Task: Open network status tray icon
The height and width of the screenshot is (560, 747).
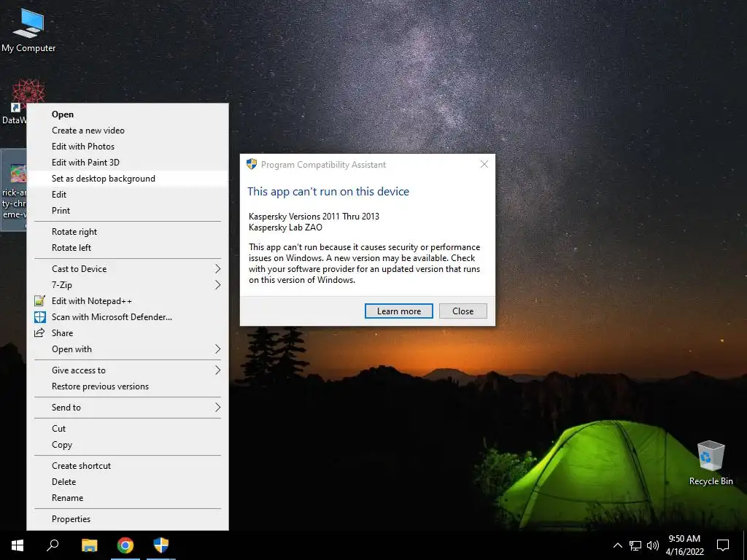Action: tap(635, 545)
